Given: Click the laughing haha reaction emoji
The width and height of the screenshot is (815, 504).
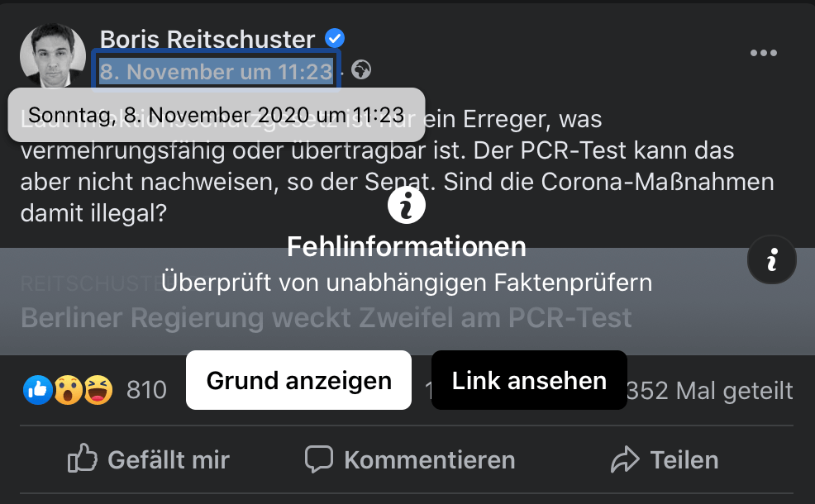Looking at the screenshot, I should point(98,389).
